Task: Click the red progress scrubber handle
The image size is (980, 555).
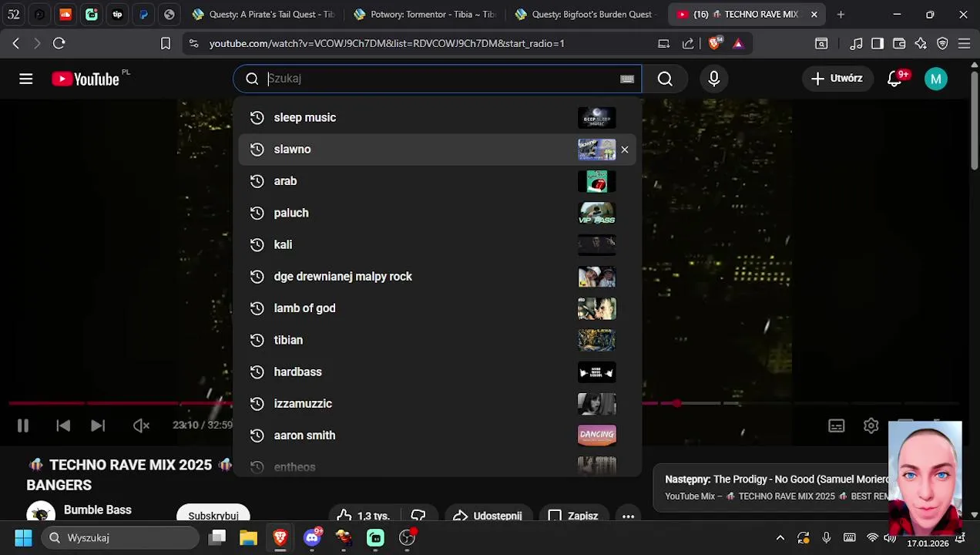Action: coord(676,403)
